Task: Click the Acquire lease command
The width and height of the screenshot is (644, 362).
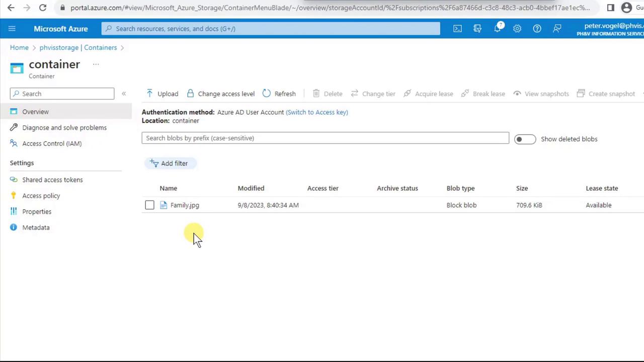Action: pyautogui.click(x=428, y=94)
